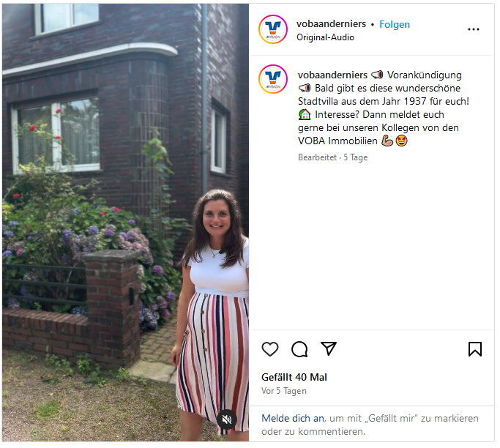
Task: Click the house emoji in the caption
Action: click(x=305, y=114)
